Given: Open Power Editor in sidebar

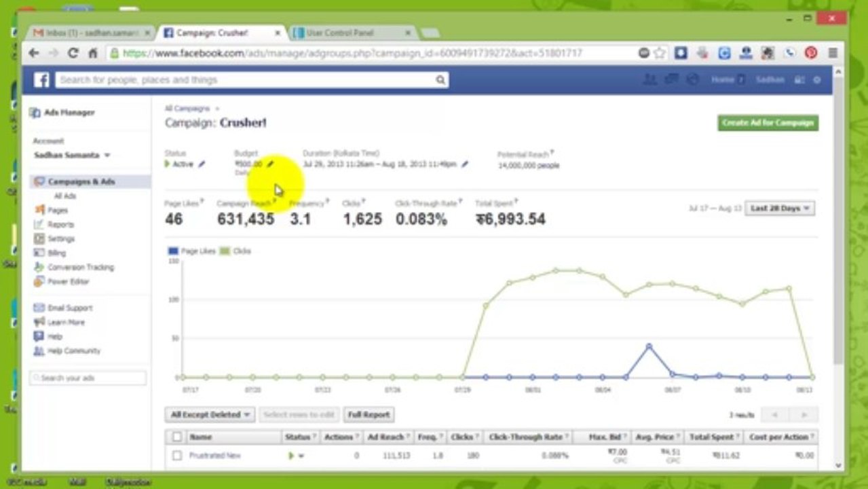Looking at the screenshot, I should click(x=68, y=282).
